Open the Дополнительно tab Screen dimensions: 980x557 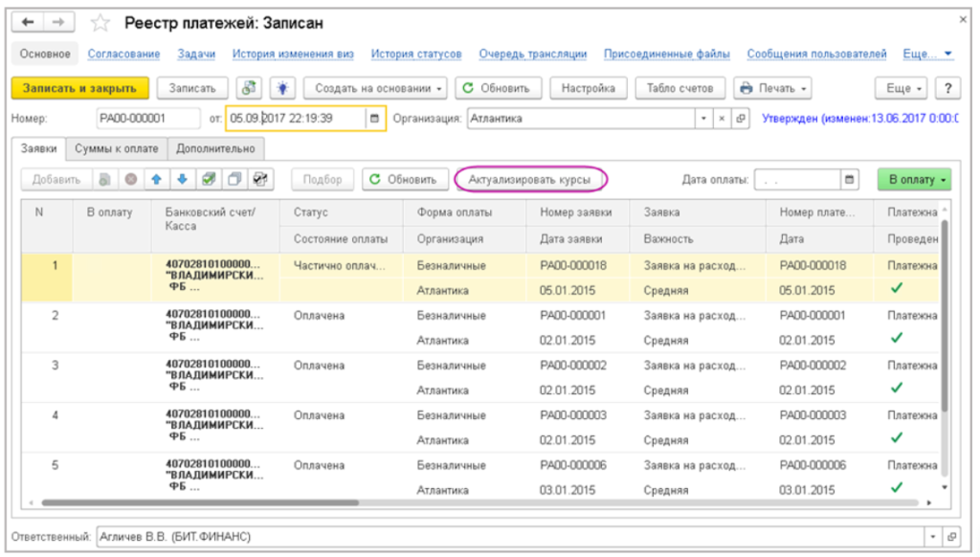coord(215,148)
